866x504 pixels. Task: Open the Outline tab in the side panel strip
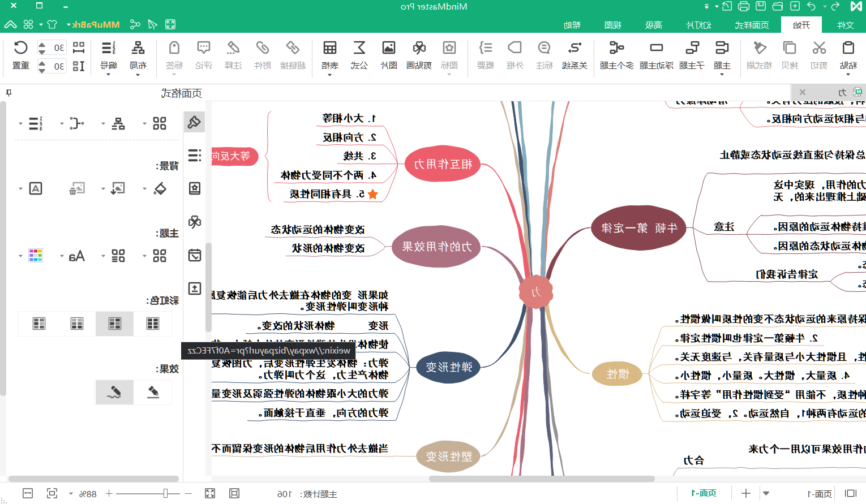[195, 156]
